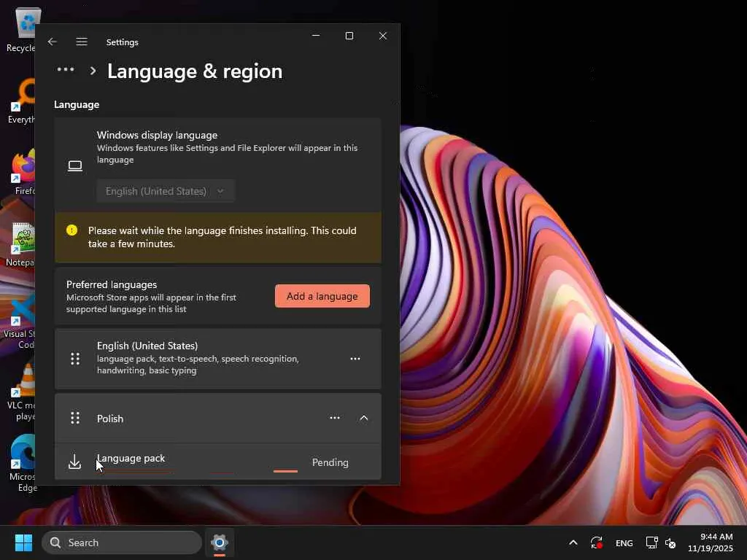Open the ENG input language indicator

click(624, 542)
